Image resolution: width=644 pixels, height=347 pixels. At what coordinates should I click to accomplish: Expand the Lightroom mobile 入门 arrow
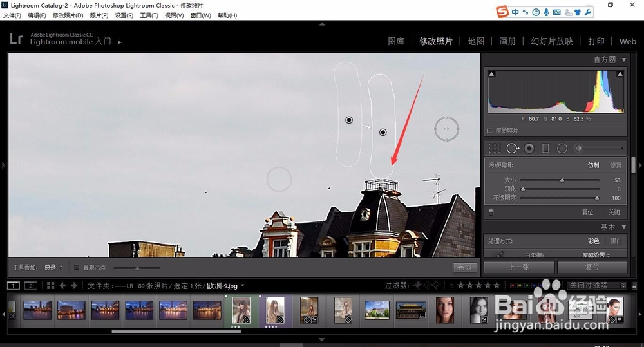coord(120,42)
